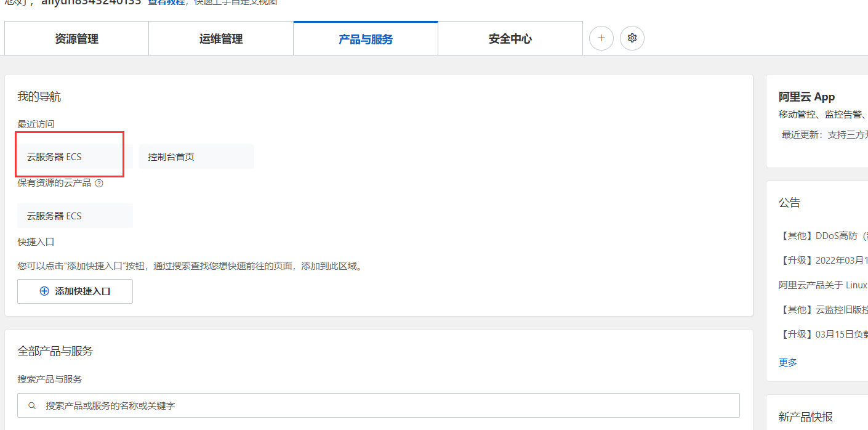868x430 pixels.
Task: Click the 我的导航 heading text
Action: pyautogui.click(x=39, y=97)
